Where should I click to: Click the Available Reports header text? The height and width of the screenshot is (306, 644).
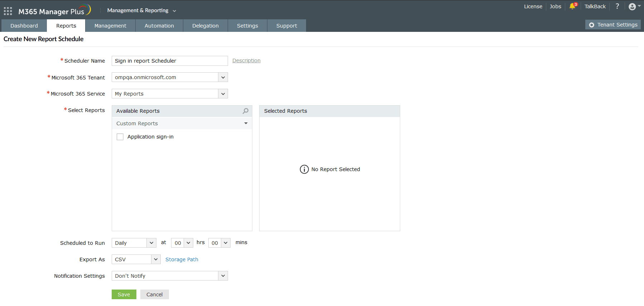click(138, 111)
